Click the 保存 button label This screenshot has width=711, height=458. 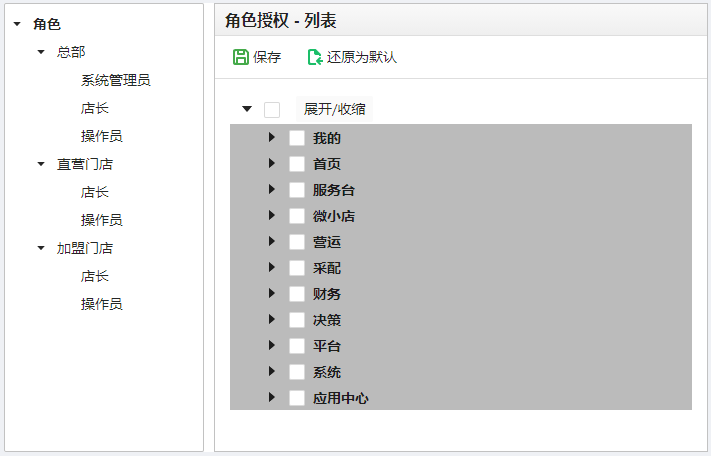pos(267,57)
